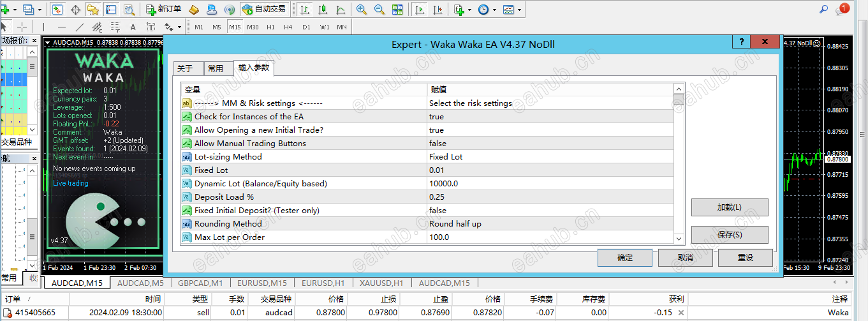This screenshot has height=321, width=868.
Task: Toggle the Market Watch window icon
Action: pos(57,10)
